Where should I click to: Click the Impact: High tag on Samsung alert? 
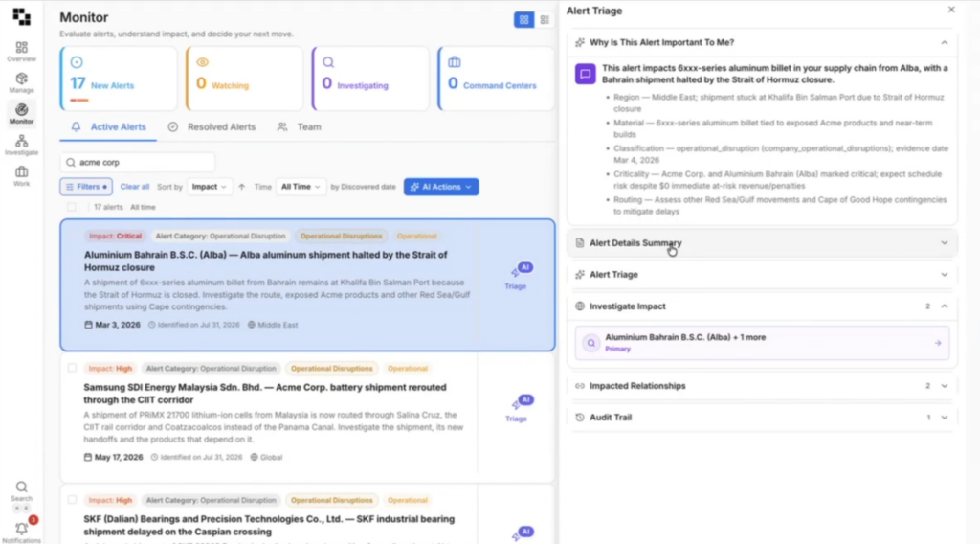click(110, 369)
